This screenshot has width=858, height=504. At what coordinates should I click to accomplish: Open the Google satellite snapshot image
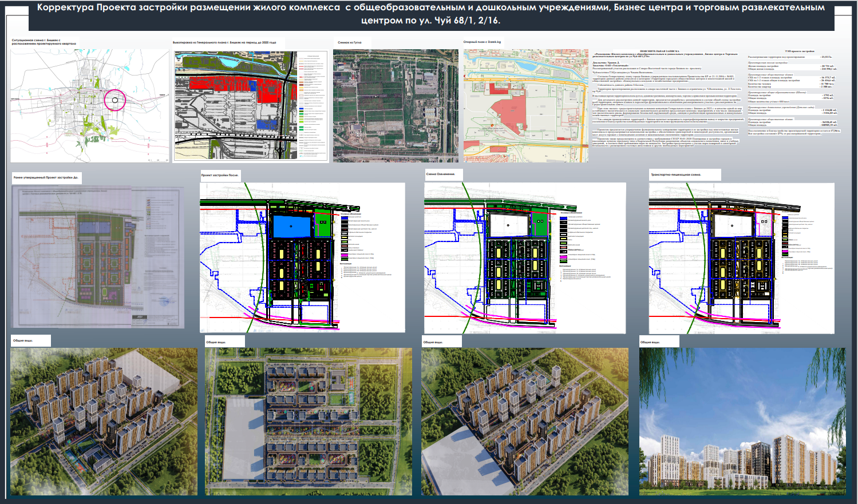(x=396, y=105)
